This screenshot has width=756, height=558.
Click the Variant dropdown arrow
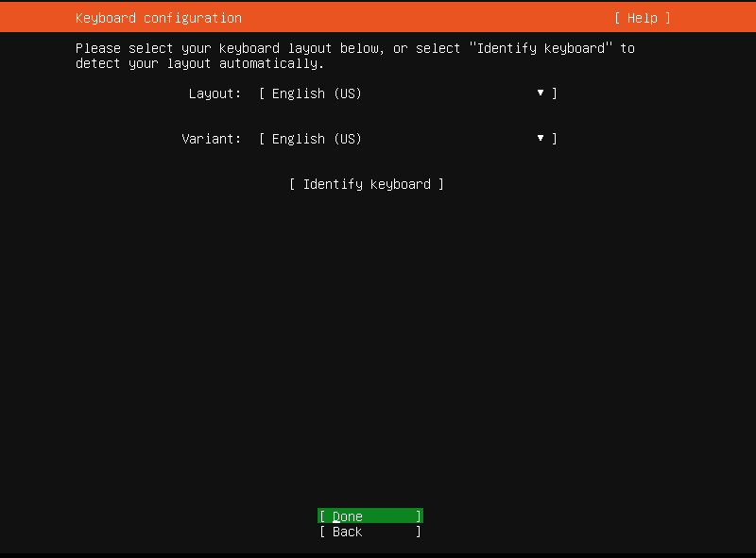click(x=541, y=138)
